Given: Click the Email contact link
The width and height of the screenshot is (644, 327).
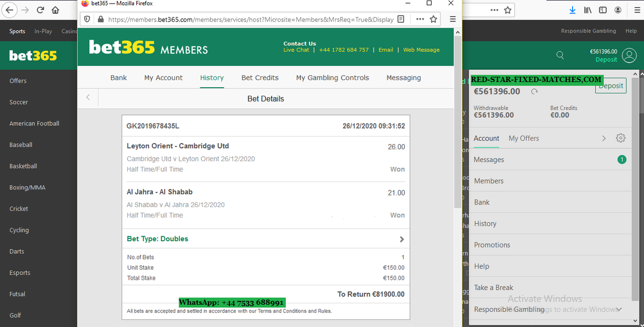Looking at the screenshot, I should coord(386,50).
